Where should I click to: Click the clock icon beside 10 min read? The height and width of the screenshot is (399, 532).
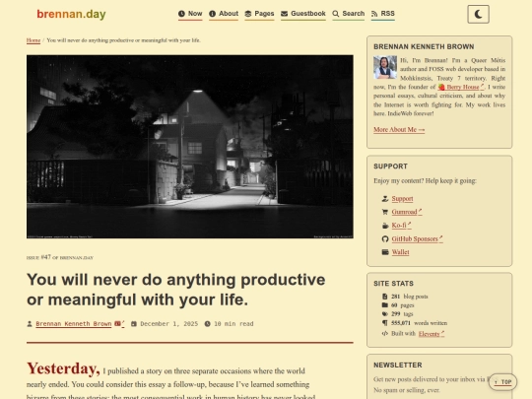pyautogui.click(x=207, y=324)
